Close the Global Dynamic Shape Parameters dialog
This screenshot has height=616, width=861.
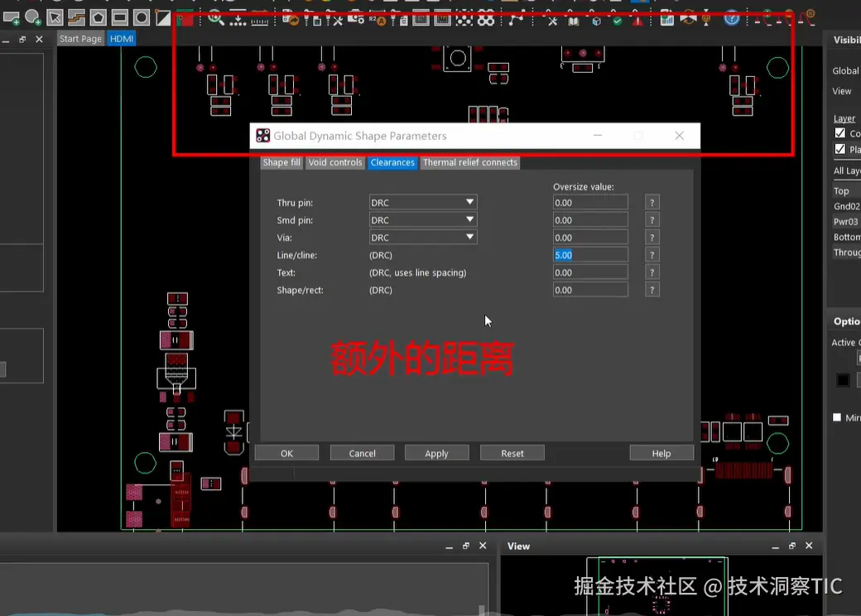[679, 136]
